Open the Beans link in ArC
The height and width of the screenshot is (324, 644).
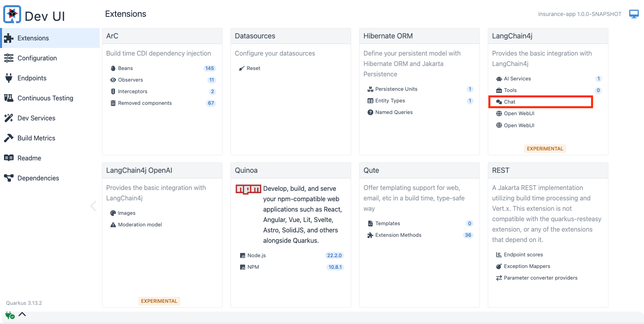[125, 68]
